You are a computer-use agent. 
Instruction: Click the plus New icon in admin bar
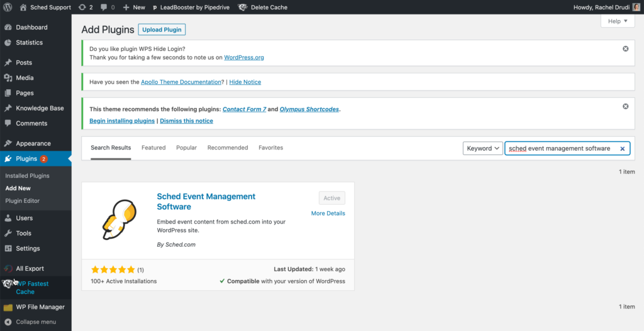[126, 7]
